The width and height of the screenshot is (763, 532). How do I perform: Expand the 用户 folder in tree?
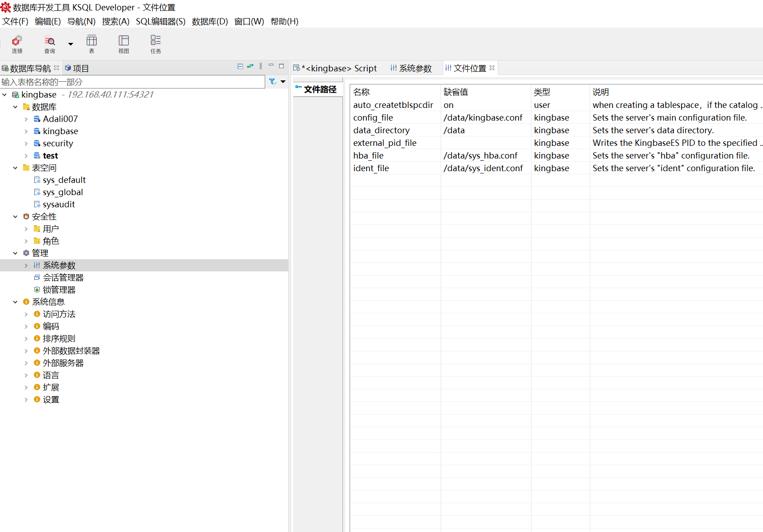tap(26, 229)
